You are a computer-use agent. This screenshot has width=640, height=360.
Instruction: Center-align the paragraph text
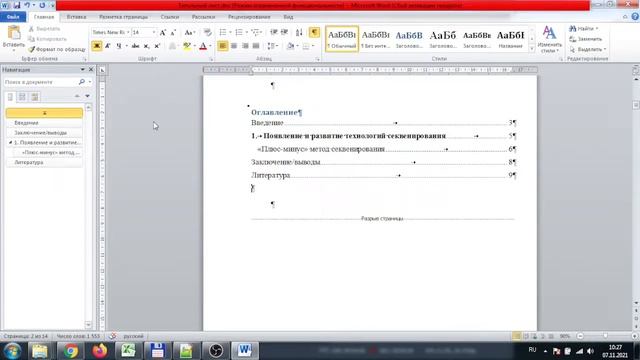(x=234, y=46)
